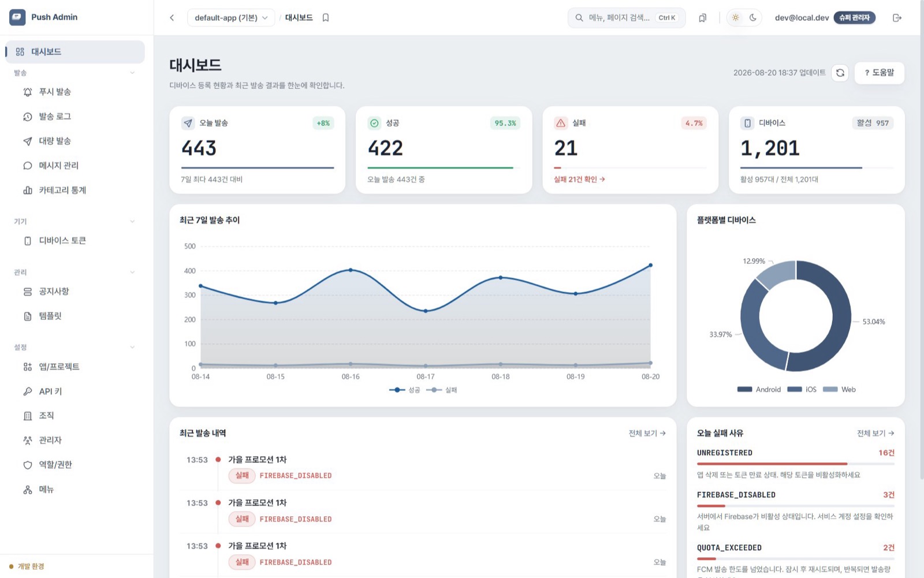Open 대시보드 in the sidebar
The width and height of the screenshot is (924, 578).
click(x=75, y=52)
